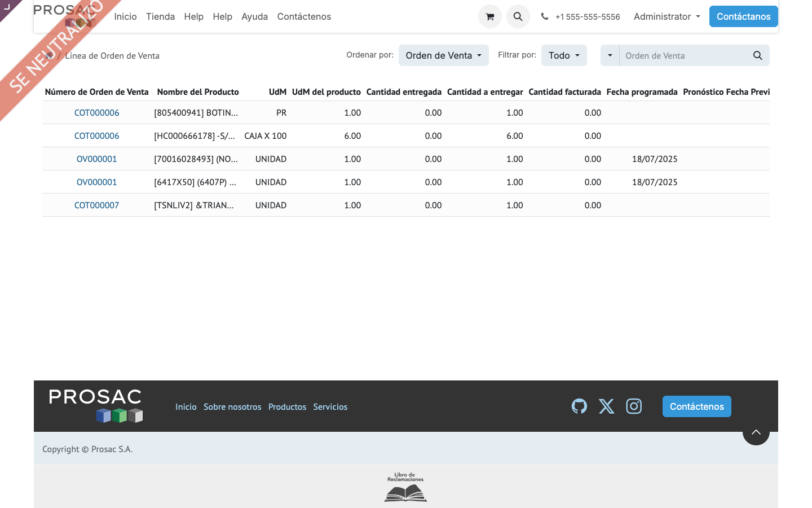Open COT000006 order in BOTIN row

[96, 112]
